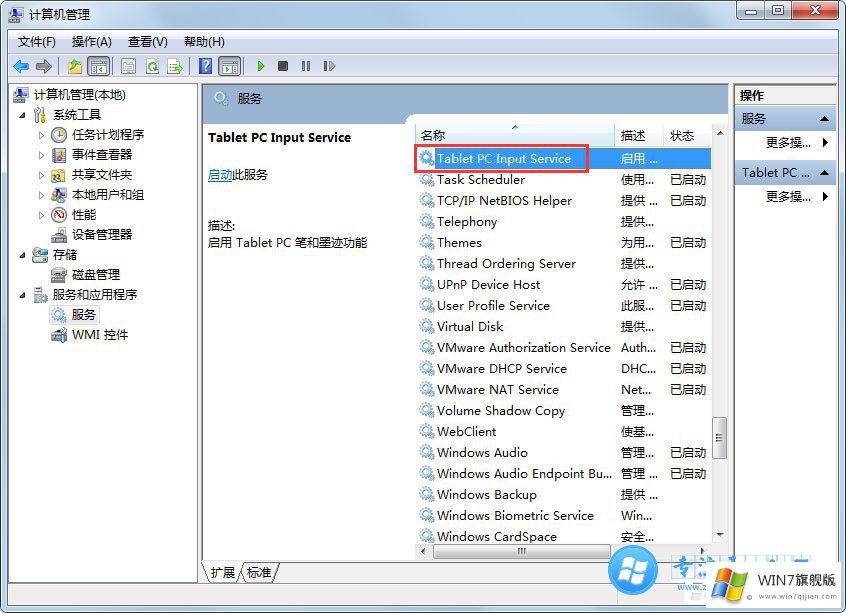Select the Windows Backup service row
The image size is (846, 613).
(564, 494)
